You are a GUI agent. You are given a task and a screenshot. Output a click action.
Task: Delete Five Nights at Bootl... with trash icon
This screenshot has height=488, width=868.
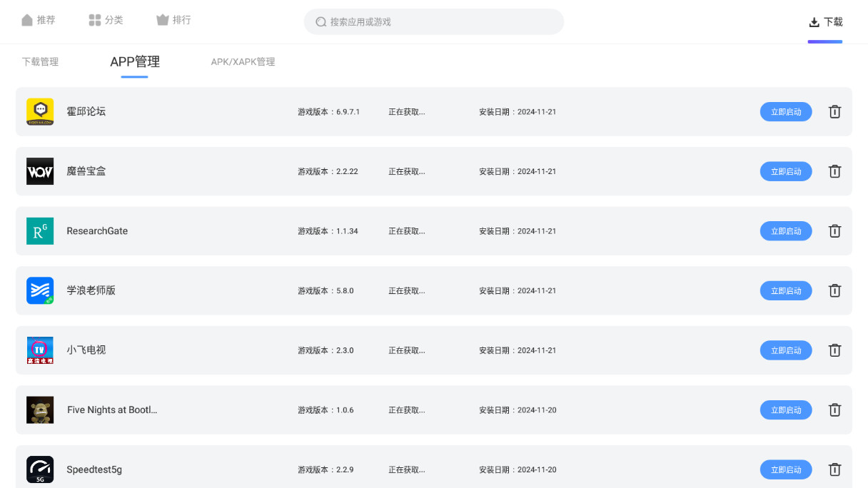coord(834,410)
